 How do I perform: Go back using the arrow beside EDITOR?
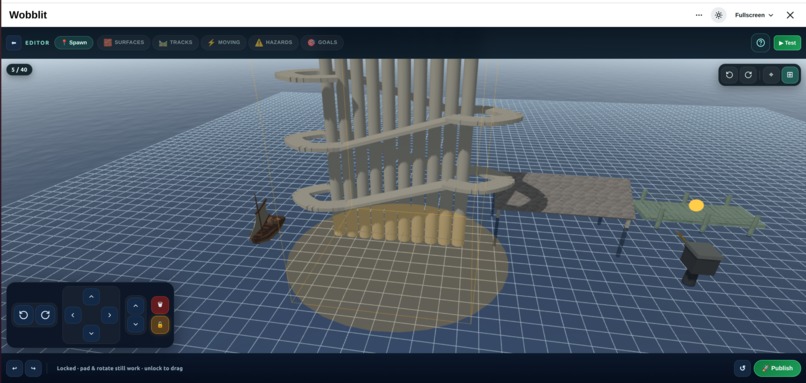point(13,43)
